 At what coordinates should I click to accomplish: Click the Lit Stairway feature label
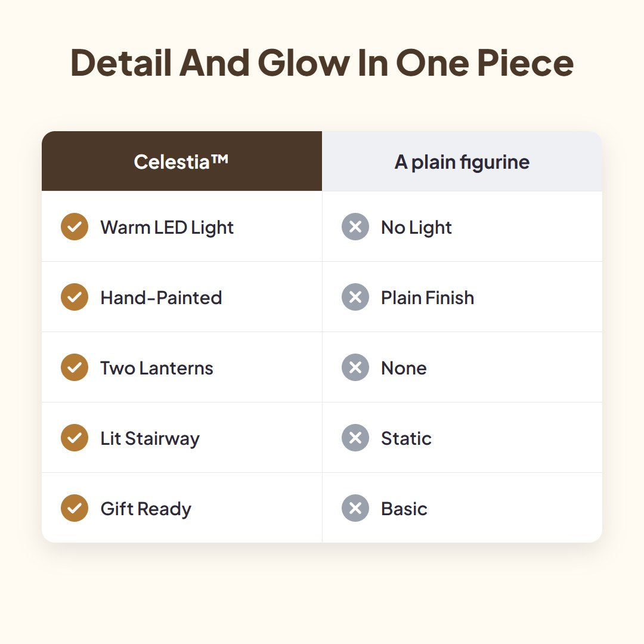pos(150,439)
